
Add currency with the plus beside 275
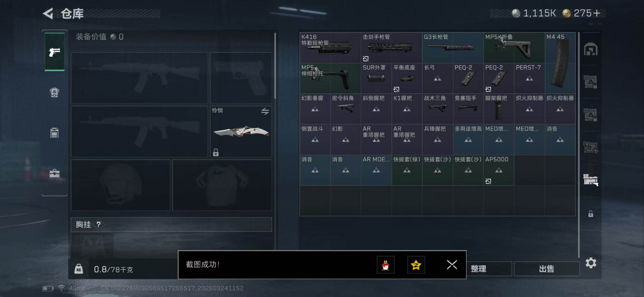tap(596, 13)
